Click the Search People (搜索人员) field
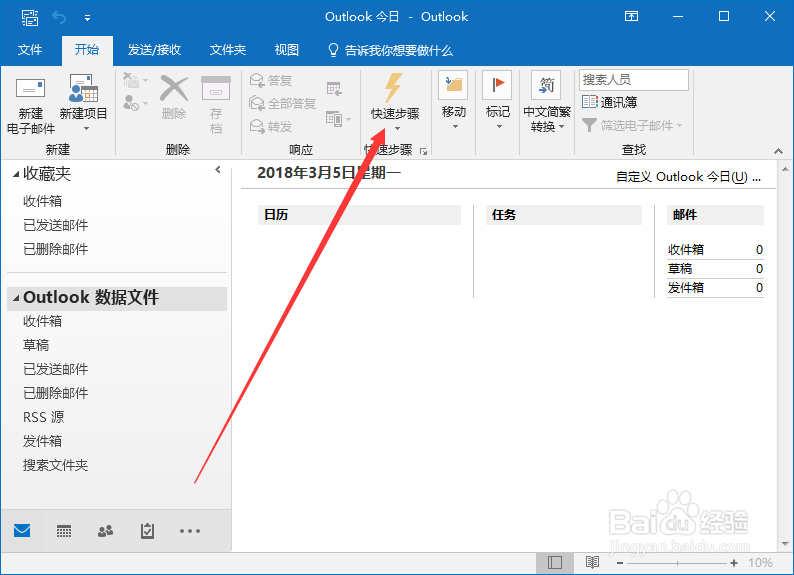 (633, 80)
